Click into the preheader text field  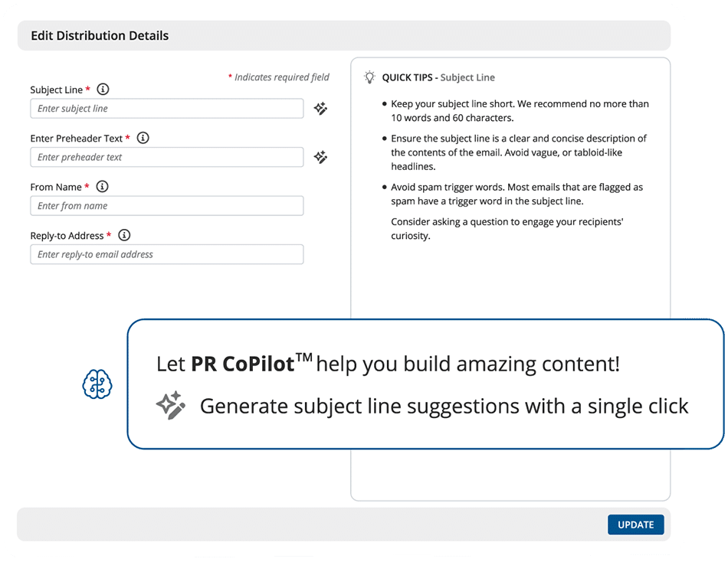(167, 157)
